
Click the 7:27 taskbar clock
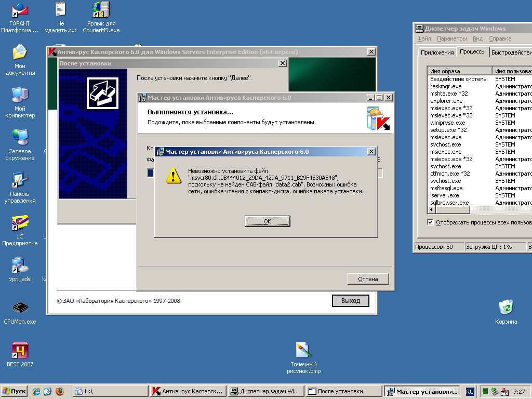519,392
